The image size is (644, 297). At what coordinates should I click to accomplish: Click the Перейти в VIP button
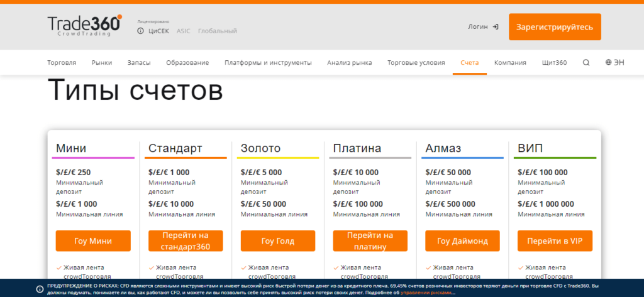coord(555,240)
